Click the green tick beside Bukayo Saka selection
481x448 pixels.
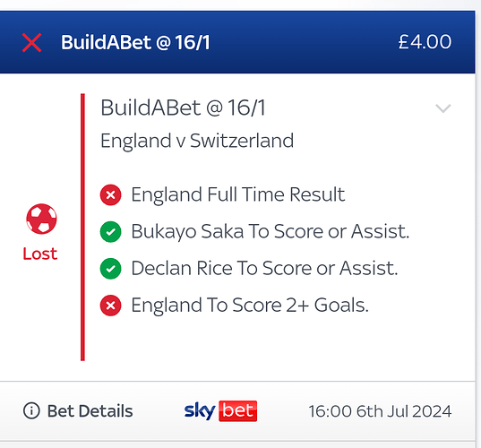tap(110, 232)
